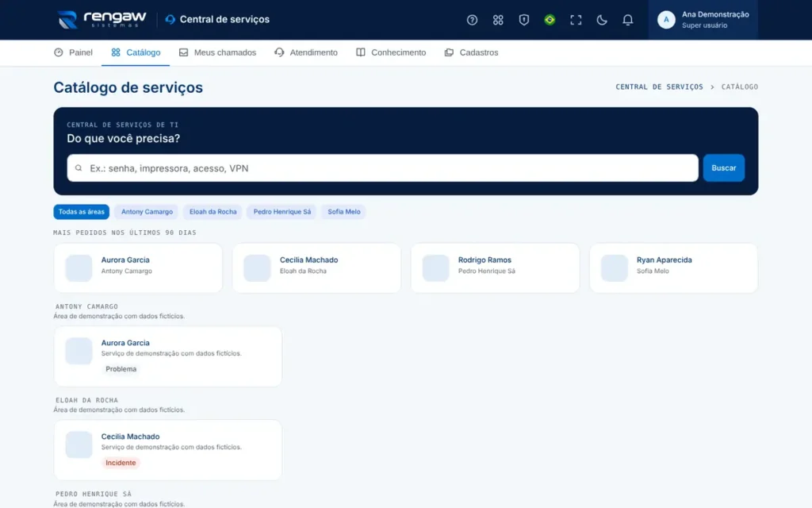Filter by Eloah da Rocha chip

[213, 211]
